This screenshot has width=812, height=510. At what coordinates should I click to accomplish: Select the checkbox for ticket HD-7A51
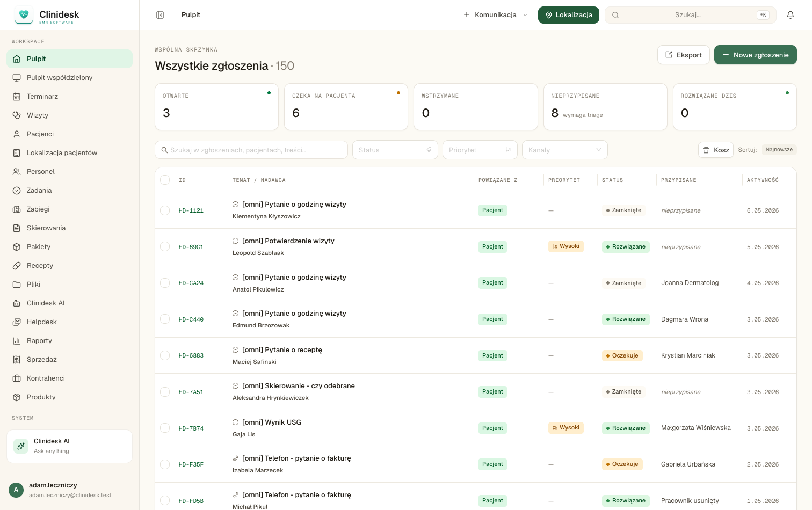click(165, 392)
